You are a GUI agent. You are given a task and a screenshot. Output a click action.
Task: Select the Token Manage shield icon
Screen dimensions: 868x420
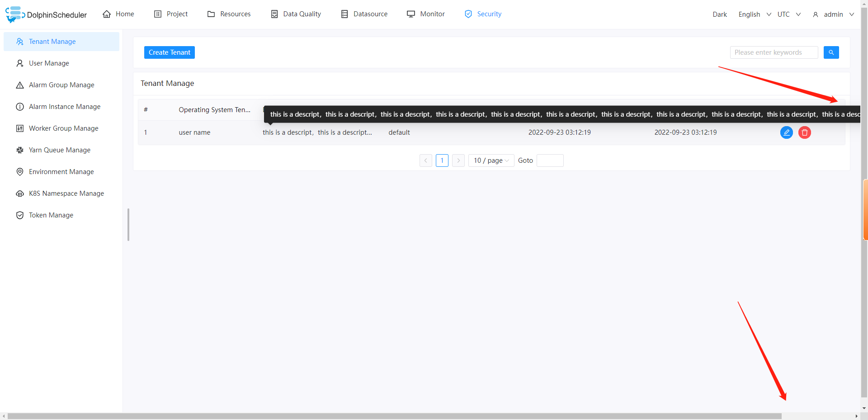coord(19,215)
